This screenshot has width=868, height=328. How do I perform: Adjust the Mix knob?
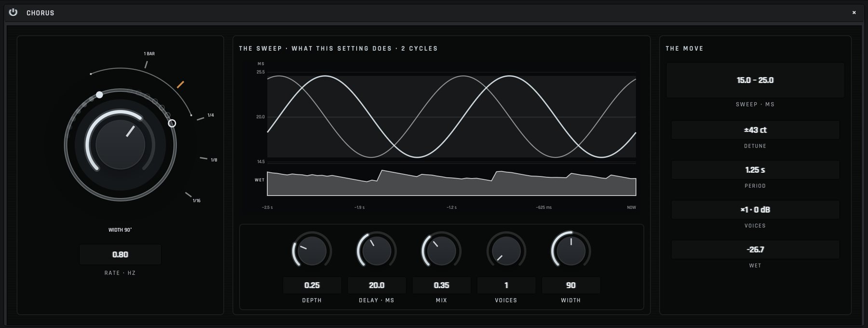point(441,251)
